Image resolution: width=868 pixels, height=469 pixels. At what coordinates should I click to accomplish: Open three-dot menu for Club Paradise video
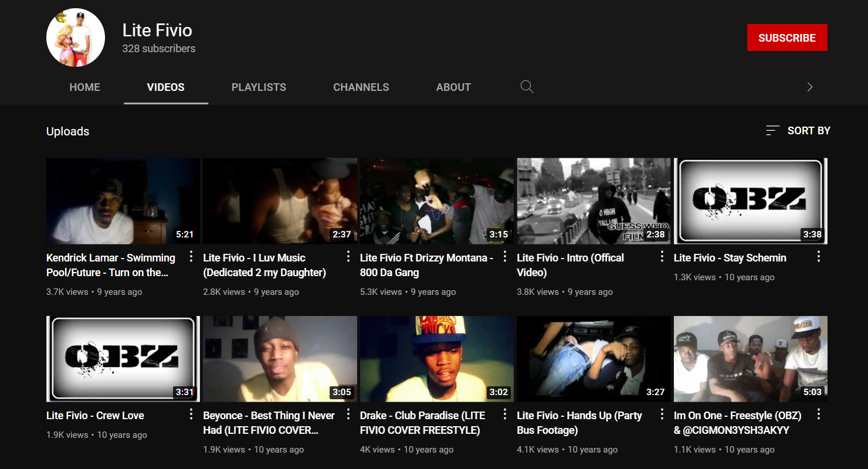coord(505,414)
